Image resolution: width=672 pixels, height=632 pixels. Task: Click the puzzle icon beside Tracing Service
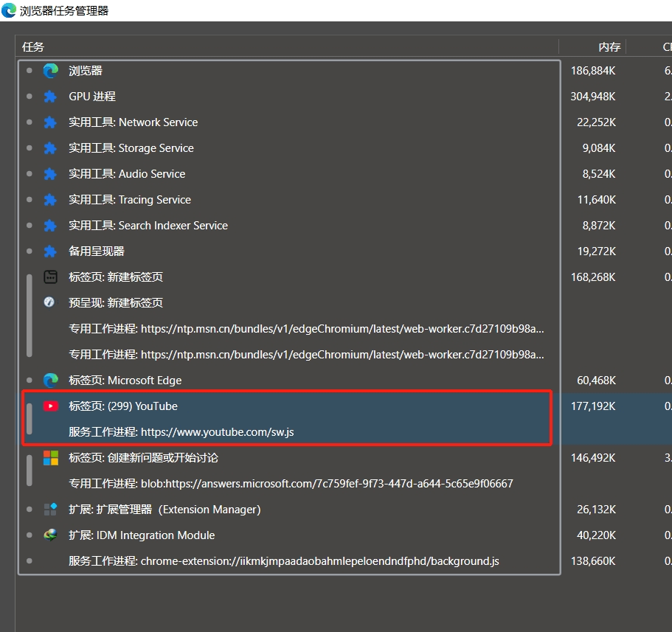[50, 200]
